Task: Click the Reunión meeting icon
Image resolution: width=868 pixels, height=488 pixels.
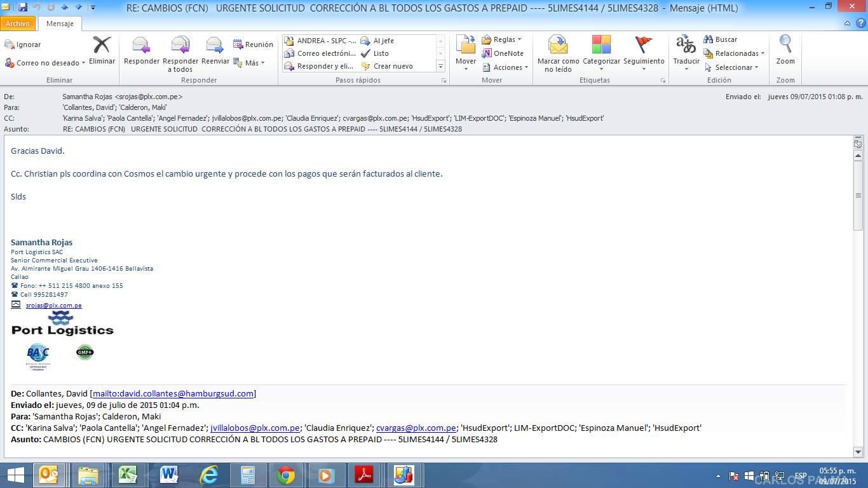Action: click(x=253, y=44)
